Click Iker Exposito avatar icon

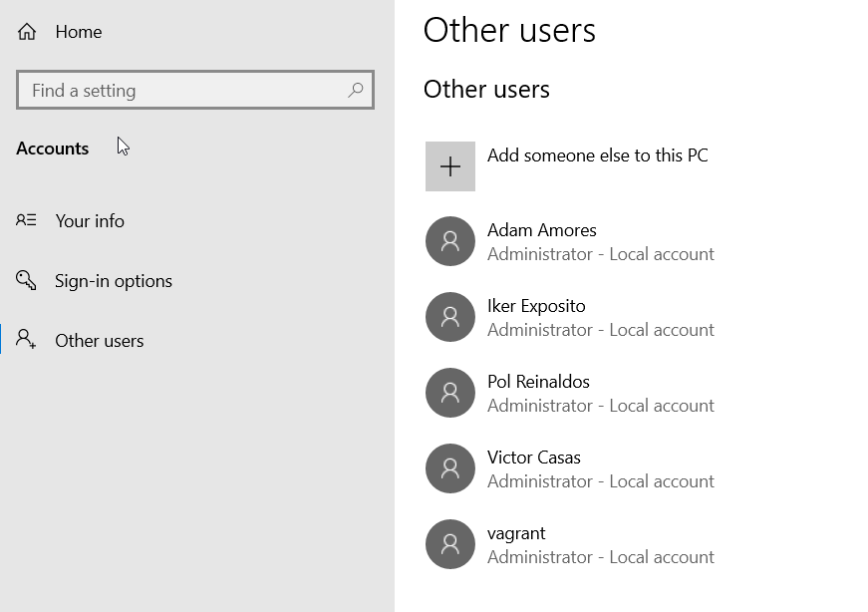click(x=450, y=317)
